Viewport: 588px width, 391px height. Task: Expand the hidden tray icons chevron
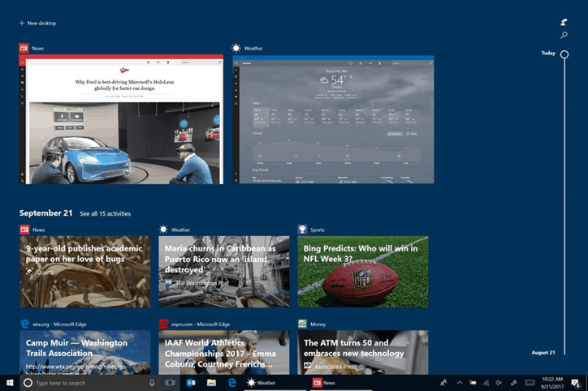coord(460,383)
